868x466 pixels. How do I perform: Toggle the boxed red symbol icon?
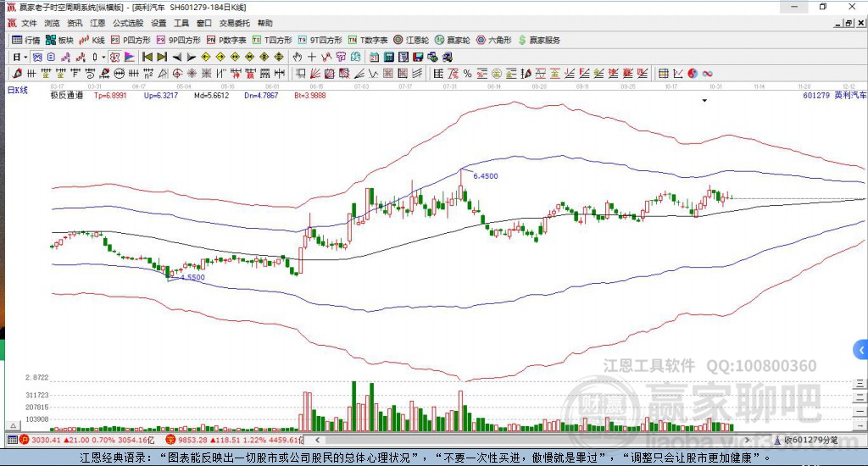[114, 57]
